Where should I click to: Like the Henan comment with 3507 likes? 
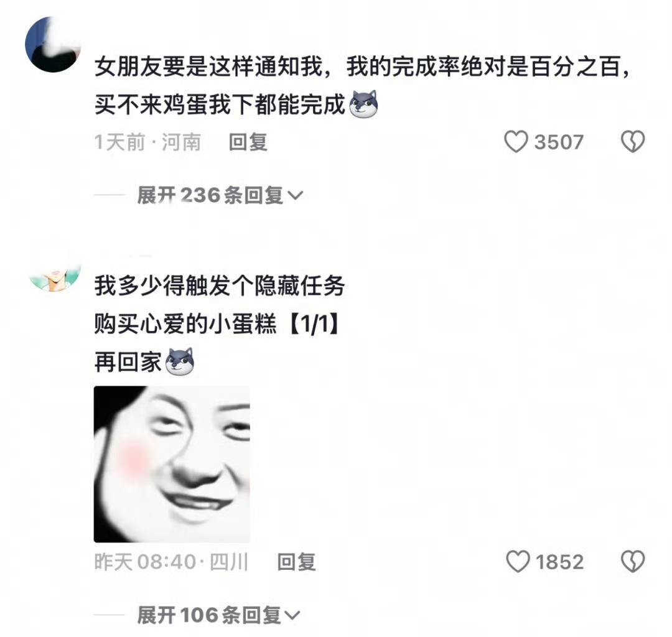coord(516,142)
